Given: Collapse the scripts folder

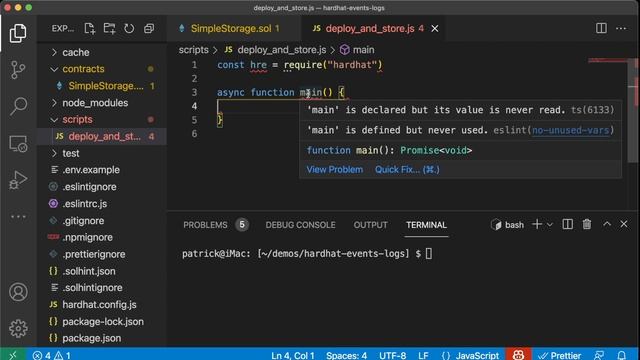Looking at the screenshot, I should click(102, 120).
